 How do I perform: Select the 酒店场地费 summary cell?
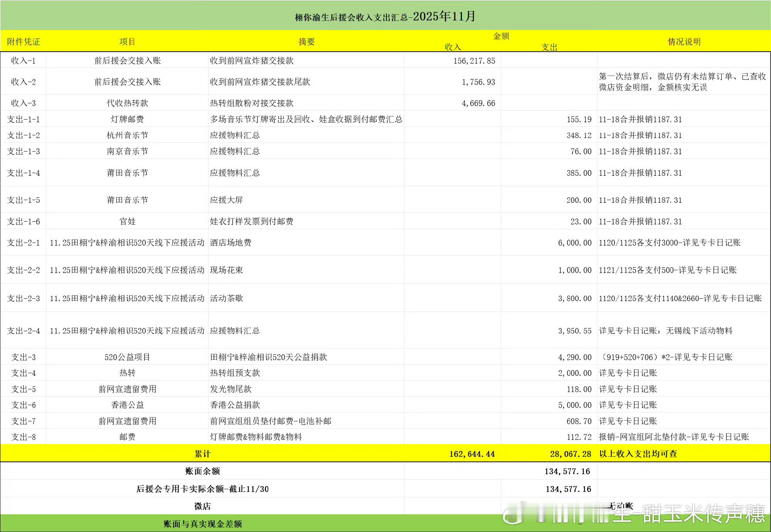pyautogui.click(x=231, y=242)
